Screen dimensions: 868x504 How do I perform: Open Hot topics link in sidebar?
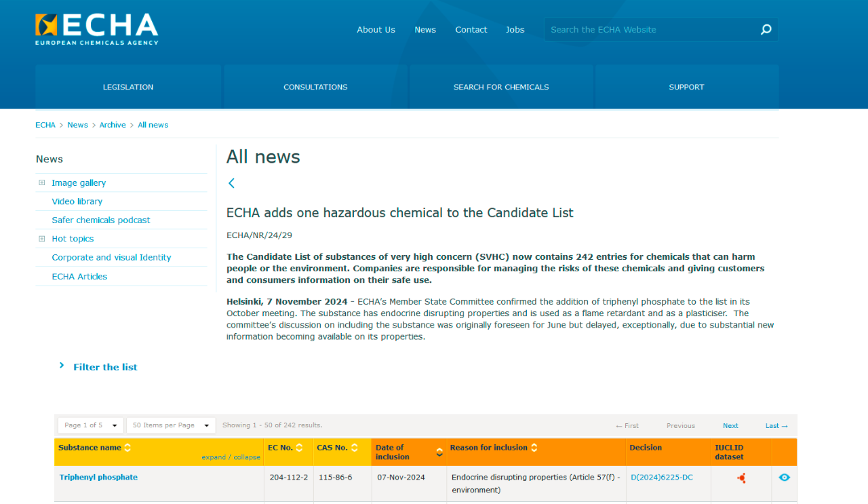point(73,239)
